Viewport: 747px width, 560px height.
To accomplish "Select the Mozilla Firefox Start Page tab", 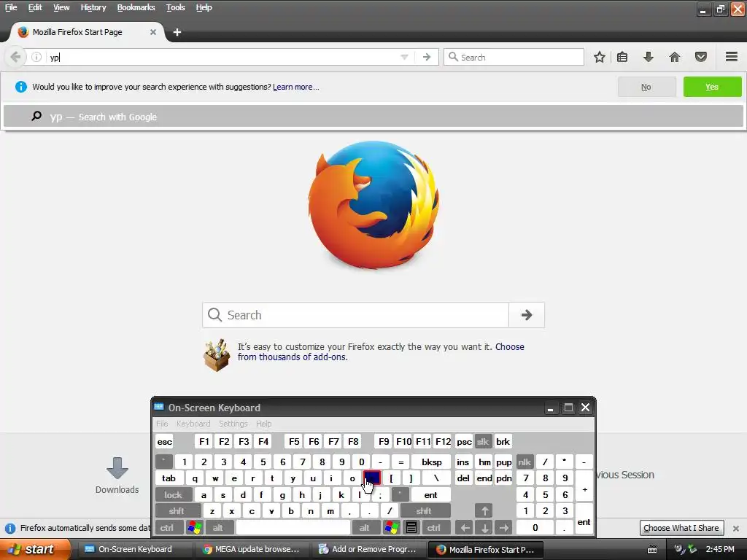I will point(88,32).
